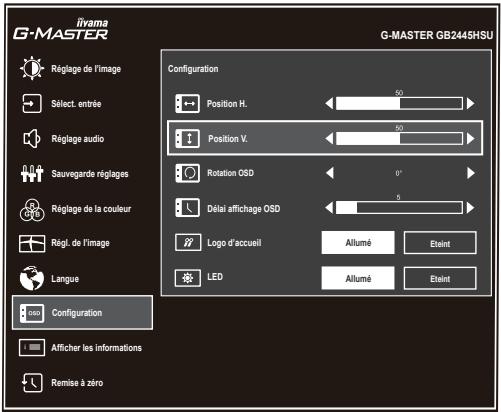Set LED to Allumé
The image size is (501, 412).
[x=358, y=278]
